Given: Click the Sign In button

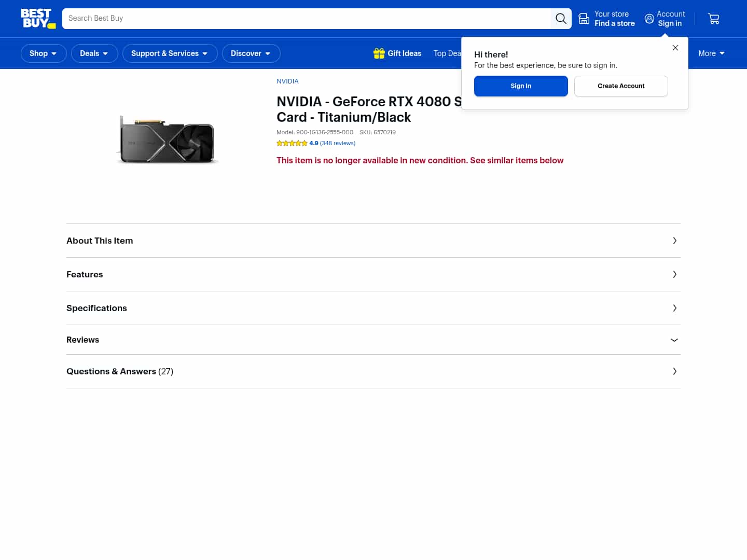Looking at the screenshot, I should 521,86.
